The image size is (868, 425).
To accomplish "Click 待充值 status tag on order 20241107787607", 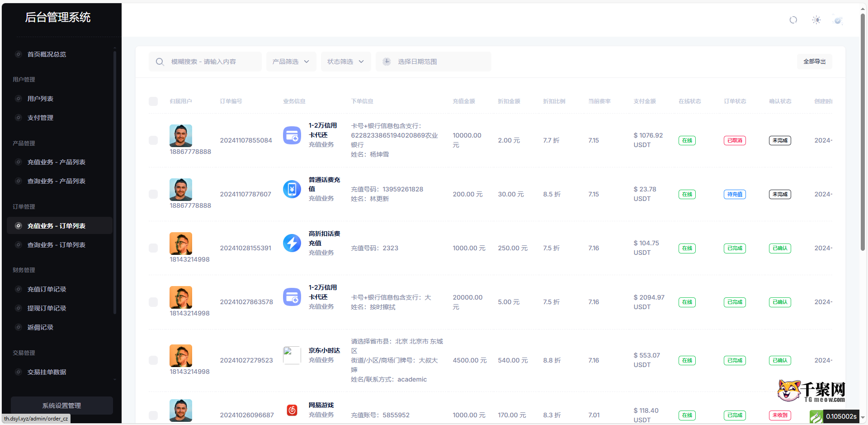I will tap(735, 194).
